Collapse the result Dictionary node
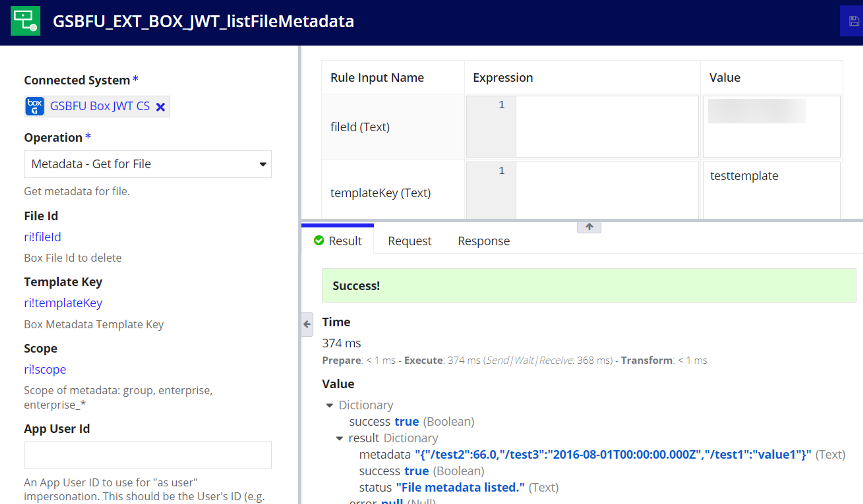863x504 pixels. [x=340, y=438]
